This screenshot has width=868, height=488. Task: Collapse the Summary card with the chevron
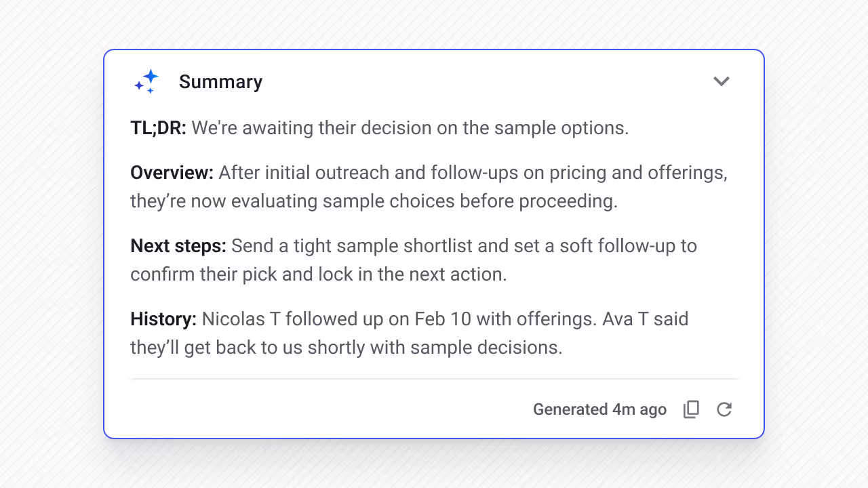[722, 81]
